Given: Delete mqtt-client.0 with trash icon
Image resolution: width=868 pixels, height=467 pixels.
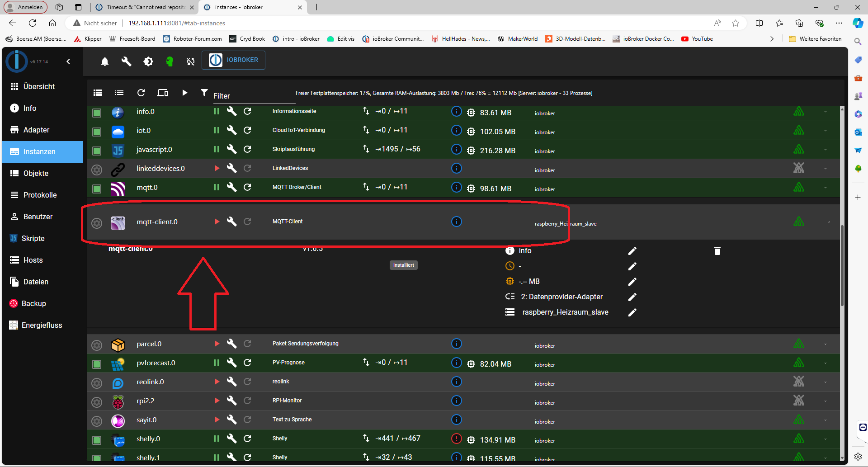Looking at the screenshot, I should [717, 251].
